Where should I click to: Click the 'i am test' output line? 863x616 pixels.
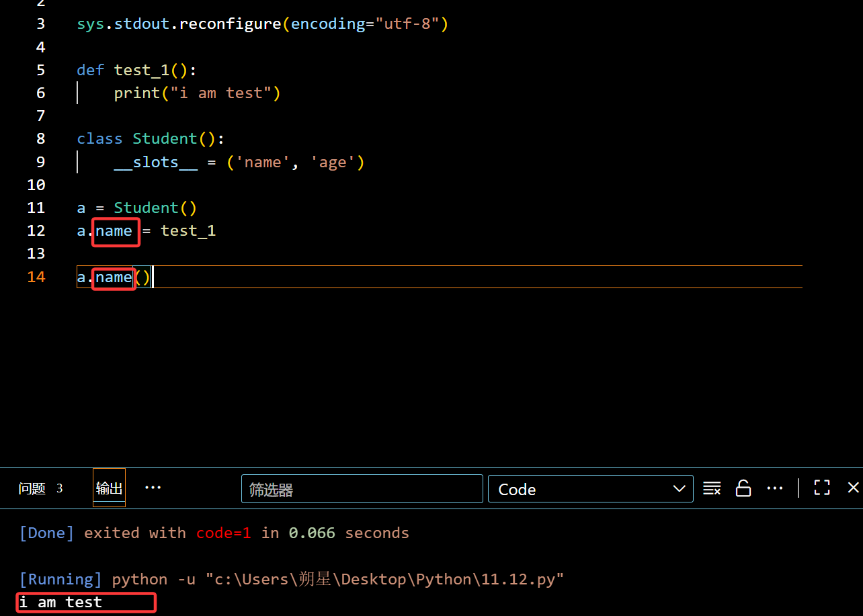click(x=60, y=602)
